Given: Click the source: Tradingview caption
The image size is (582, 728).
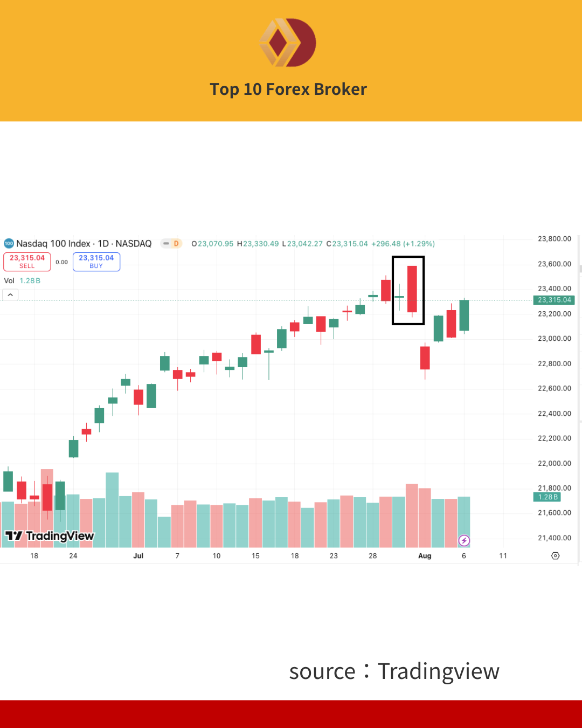Looking at the screenshot, I should click(394, 671).
